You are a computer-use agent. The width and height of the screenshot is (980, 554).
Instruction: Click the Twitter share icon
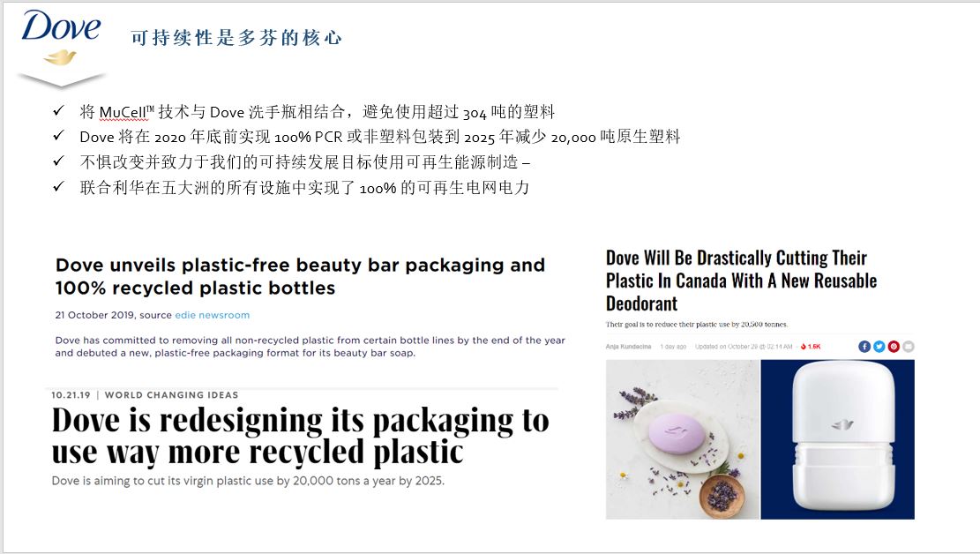[x=879, y=347]
